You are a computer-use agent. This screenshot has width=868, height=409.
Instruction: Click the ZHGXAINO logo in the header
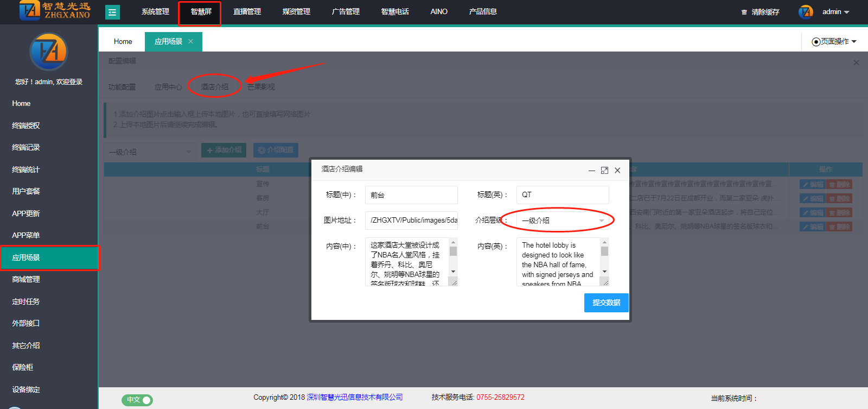click(54, 10)
